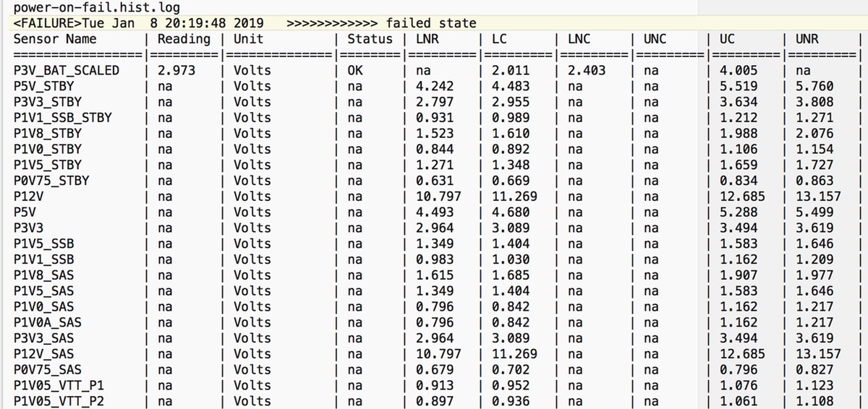Click the UC value 1.659
The image size is (868, 409).
(738, 165)
